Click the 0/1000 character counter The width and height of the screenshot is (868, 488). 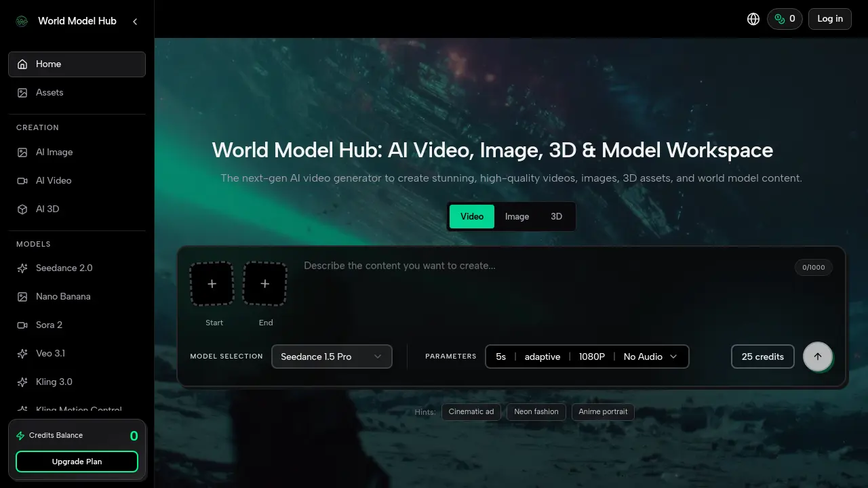(814, 268)
